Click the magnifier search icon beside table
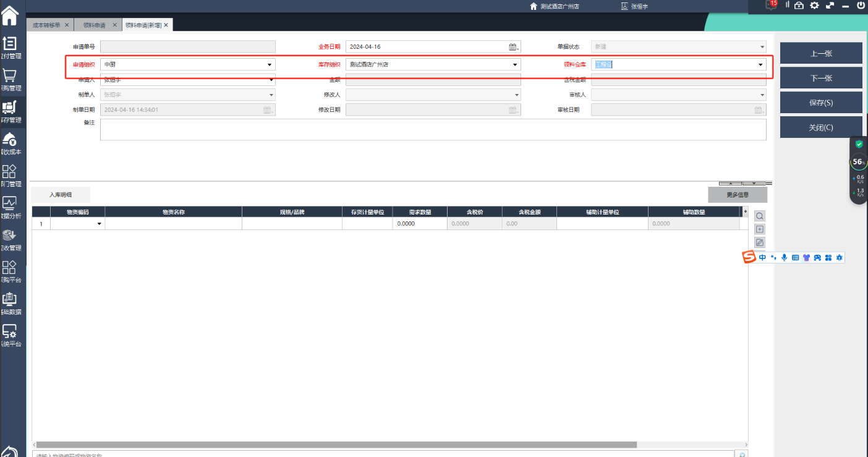 (x=760, y=216)
